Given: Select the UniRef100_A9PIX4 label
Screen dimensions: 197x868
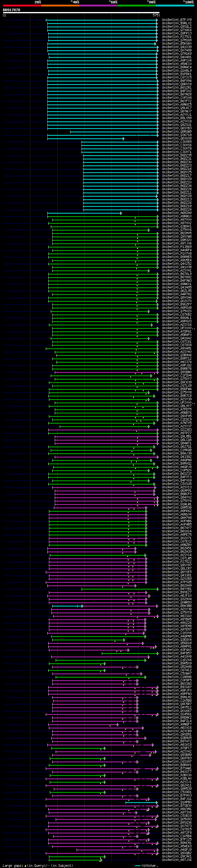Looking at the screenshot, I should pyautogui.click(x=177, y=60).
